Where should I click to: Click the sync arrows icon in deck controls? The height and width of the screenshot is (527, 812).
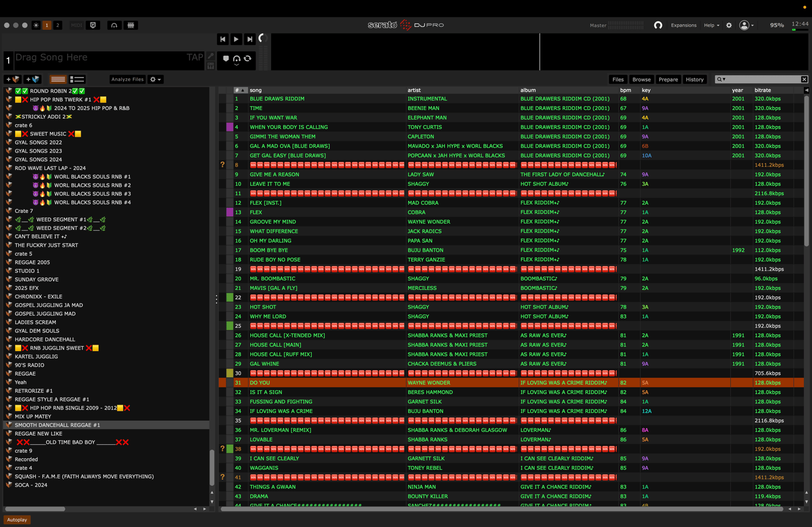coord(247,58)
